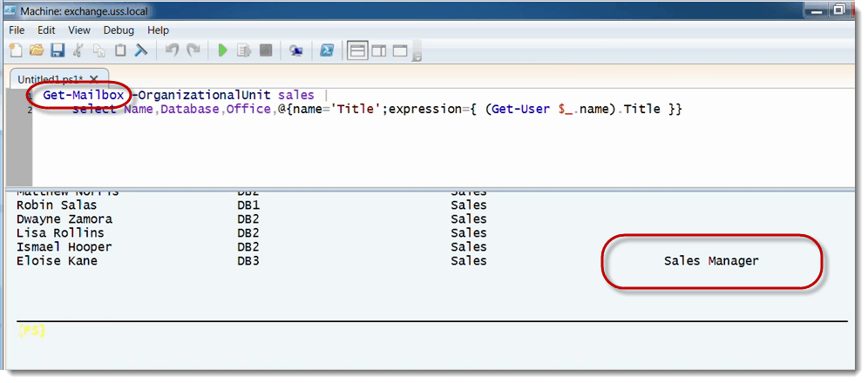Expand the toolbar overflow options arrow
This screenshot has width=868, height=383.
[417, 56]
